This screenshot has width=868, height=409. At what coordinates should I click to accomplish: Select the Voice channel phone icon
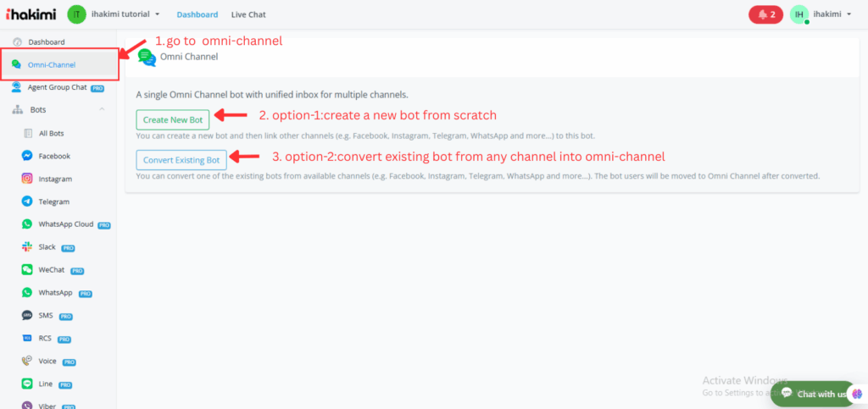coord(28,361)
